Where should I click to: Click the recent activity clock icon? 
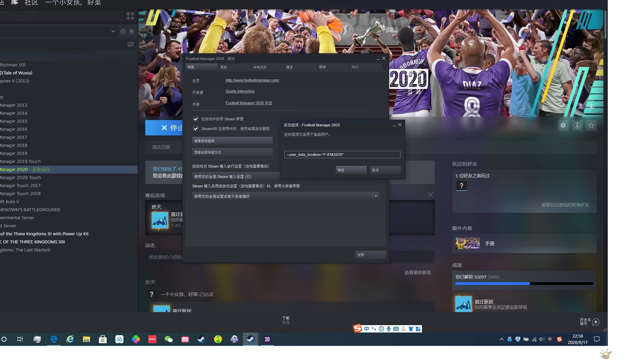(123, 31)
